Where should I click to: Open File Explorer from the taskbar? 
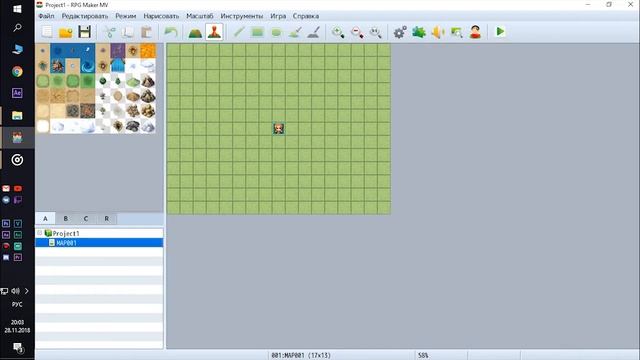pyautogui.click(x=17, y=116)
